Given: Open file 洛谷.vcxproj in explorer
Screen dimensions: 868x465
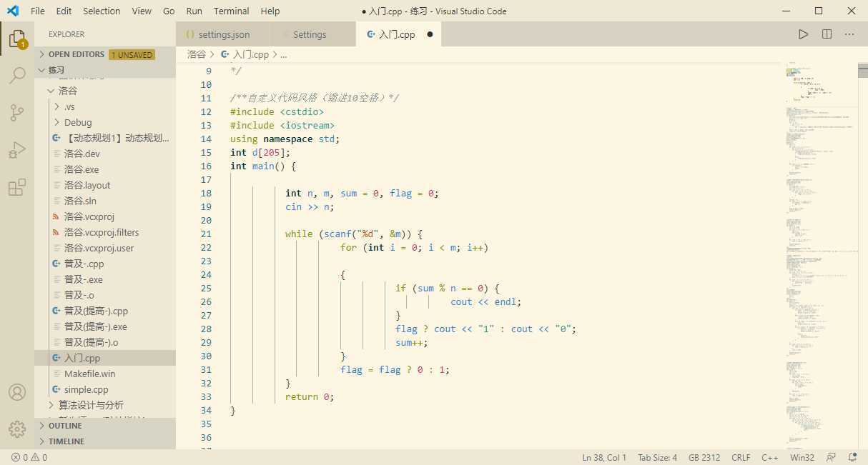Looking at the screenshot, I should click(105, 216).
